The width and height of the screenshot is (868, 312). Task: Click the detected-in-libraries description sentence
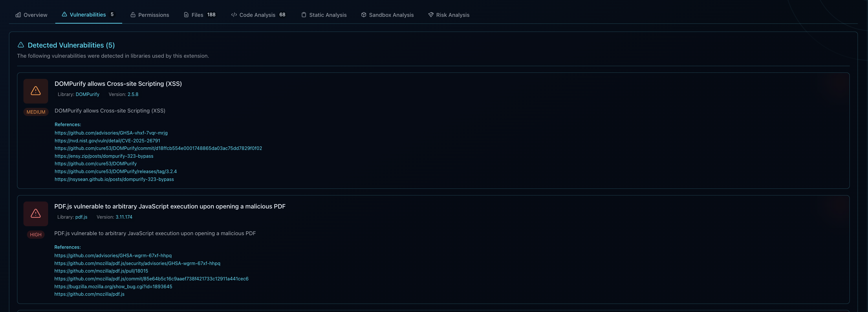click(x=113, y=56)
